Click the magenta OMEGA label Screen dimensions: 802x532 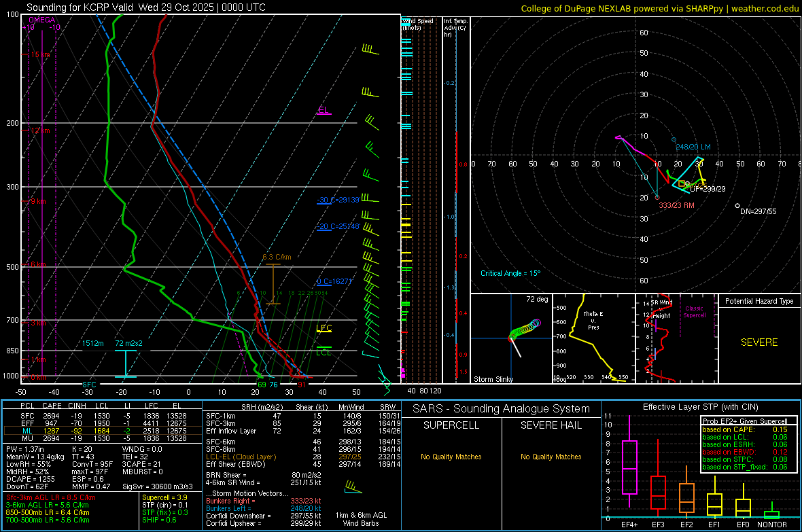coord(42,20)
